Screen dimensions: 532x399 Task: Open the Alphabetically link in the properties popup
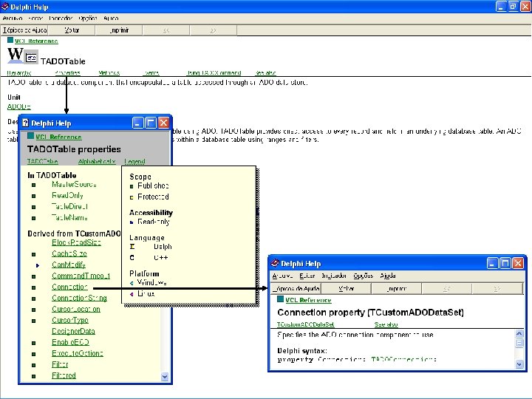point(97,162)
